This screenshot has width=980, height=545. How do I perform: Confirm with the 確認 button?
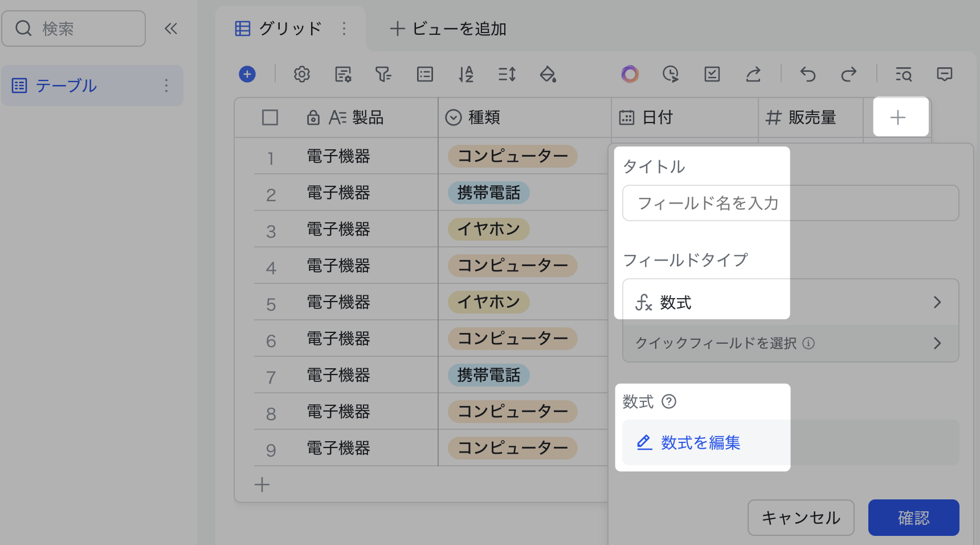pos(913,518)
